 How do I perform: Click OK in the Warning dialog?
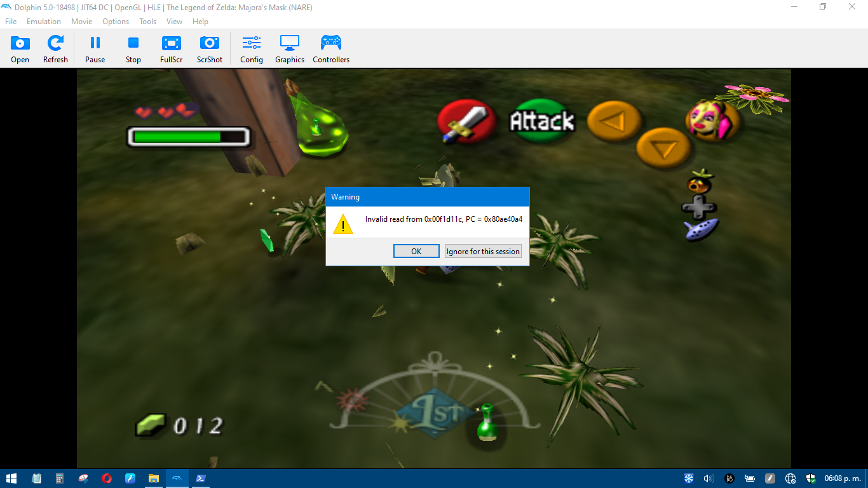pos(416,251)
